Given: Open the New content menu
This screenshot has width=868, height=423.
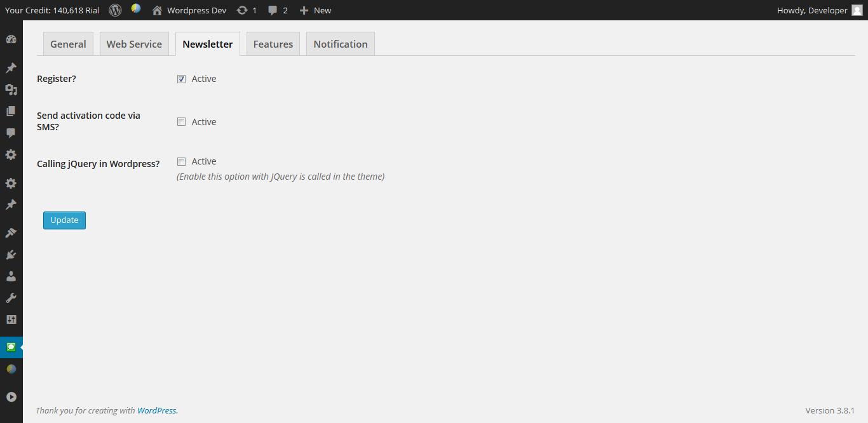Looking at the screenshot, I should 315,10.
